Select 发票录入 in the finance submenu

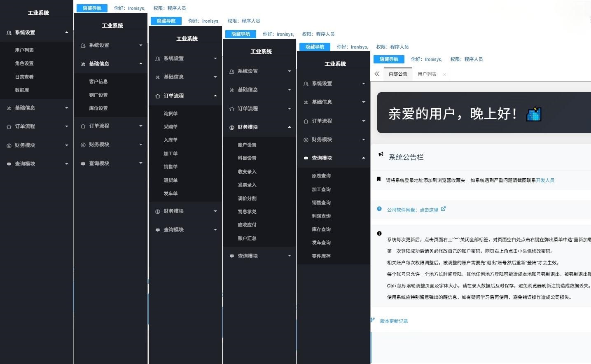click(247, 185)
